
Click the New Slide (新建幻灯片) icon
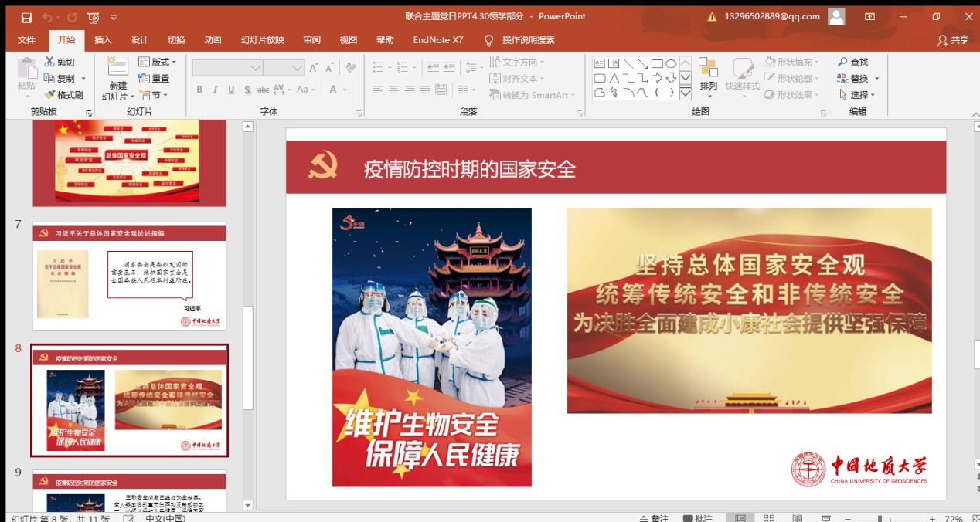[117, 67]
